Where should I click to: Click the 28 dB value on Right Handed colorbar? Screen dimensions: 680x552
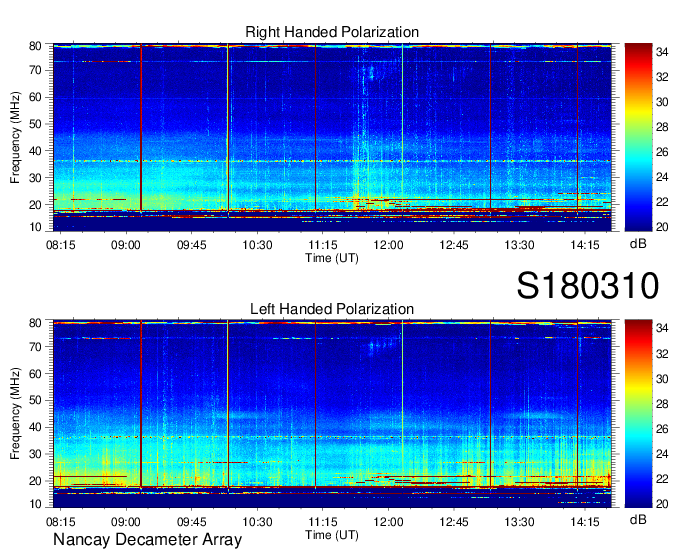pos(662,127)
